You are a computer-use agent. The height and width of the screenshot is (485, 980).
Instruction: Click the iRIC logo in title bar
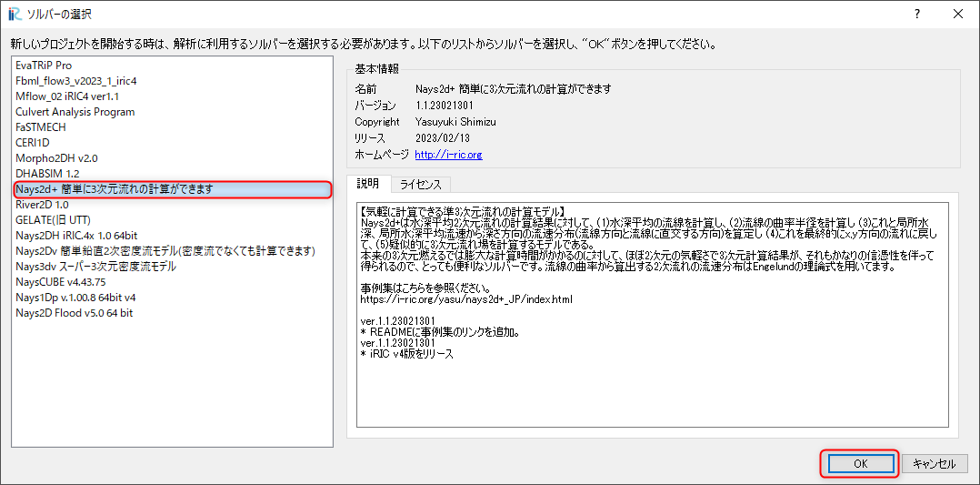[15, 14]
